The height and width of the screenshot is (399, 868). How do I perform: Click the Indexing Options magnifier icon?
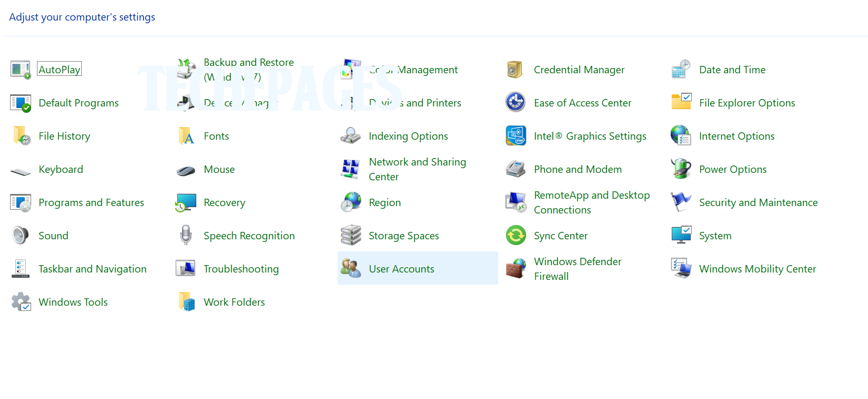click(351, 136)
